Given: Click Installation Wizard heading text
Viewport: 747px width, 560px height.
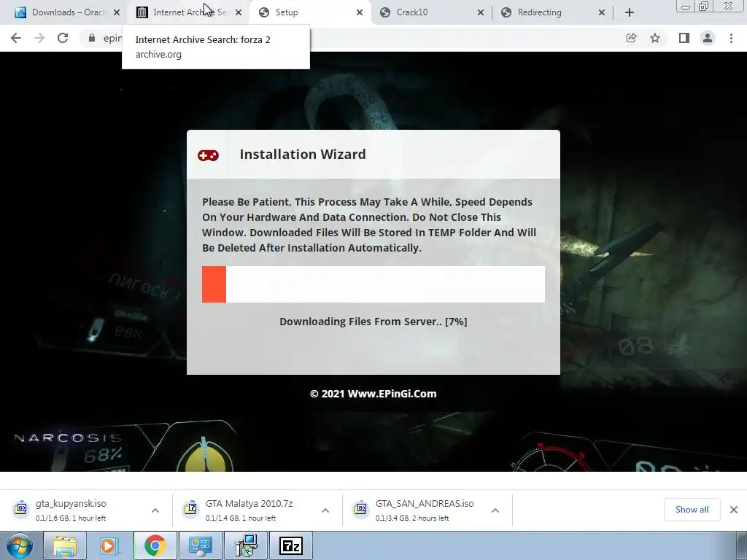Looking at the screenshot, I should tap(303, 155).
